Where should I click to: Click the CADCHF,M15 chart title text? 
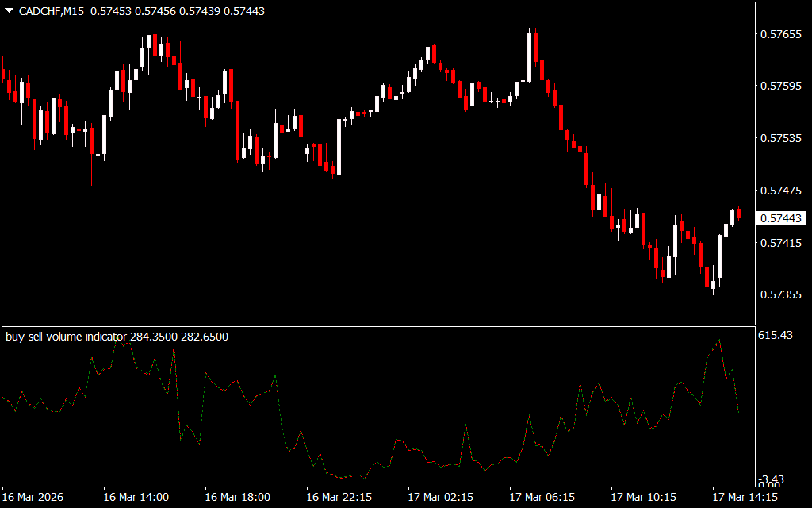coord(52,11)
